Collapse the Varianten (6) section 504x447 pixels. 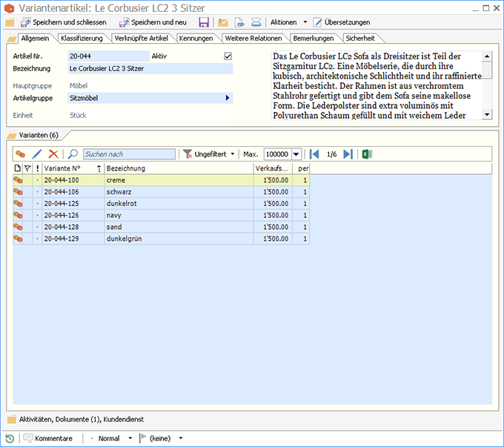(34, 135)
